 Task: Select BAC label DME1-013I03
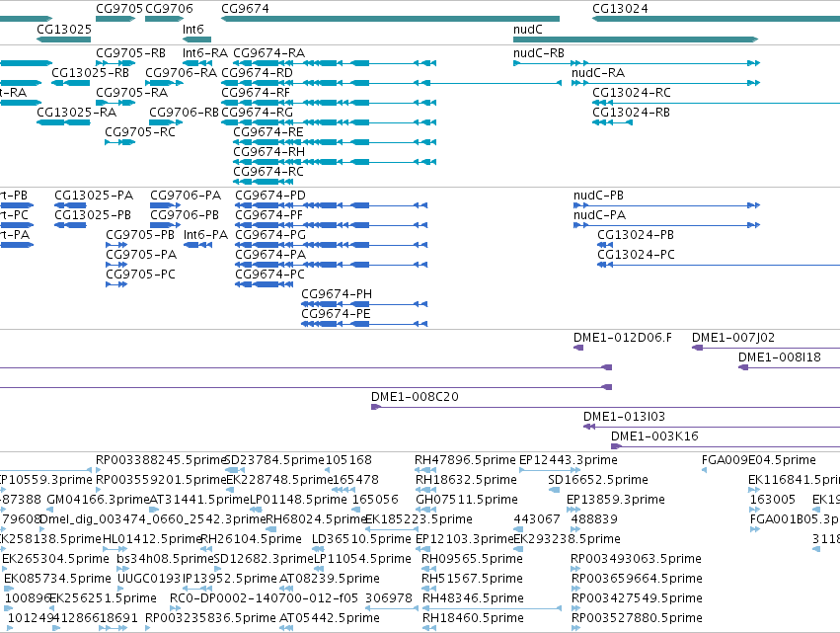[x=624, y=418]
